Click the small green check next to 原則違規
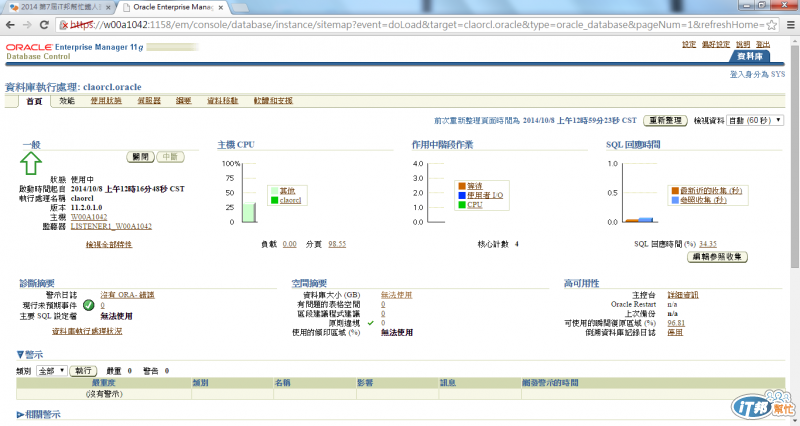The width and height of the screenshot is (800, 426). pyautogui.click(x=370, y=323)
